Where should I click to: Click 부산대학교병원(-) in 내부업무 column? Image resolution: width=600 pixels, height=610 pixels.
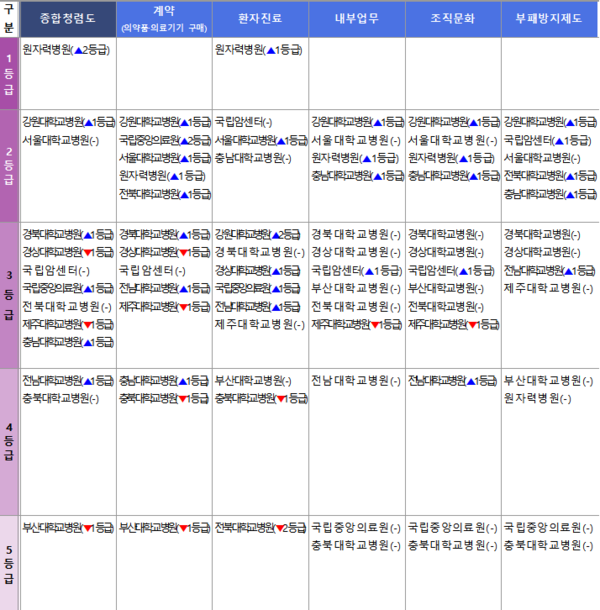click(356, 288)
